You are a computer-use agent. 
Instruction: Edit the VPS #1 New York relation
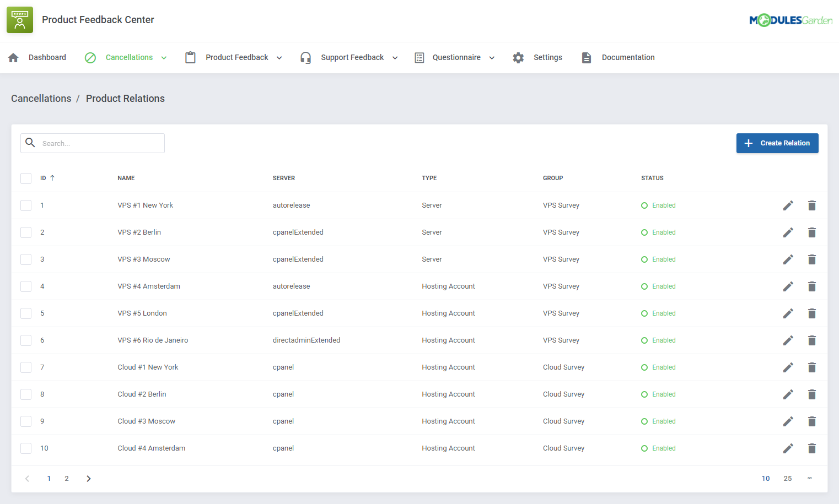point(788,205)
